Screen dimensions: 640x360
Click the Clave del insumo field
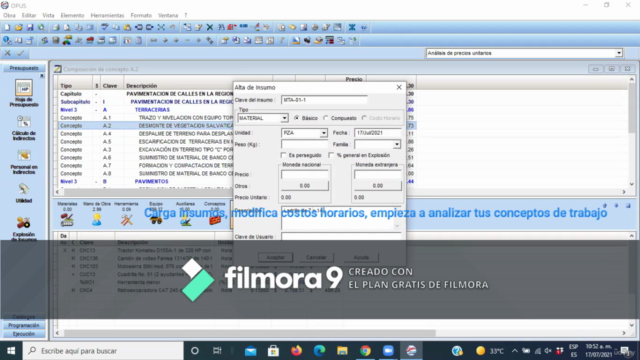pyautogui.click(x=324, y=100)
